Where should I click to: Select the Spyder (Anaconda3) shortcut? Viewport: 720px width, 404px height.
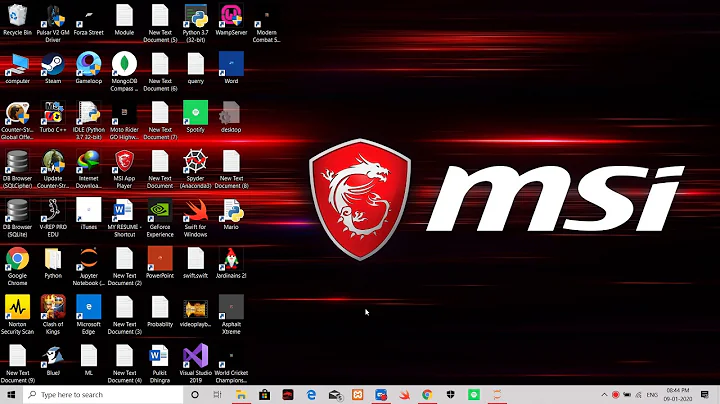[195, 169]
